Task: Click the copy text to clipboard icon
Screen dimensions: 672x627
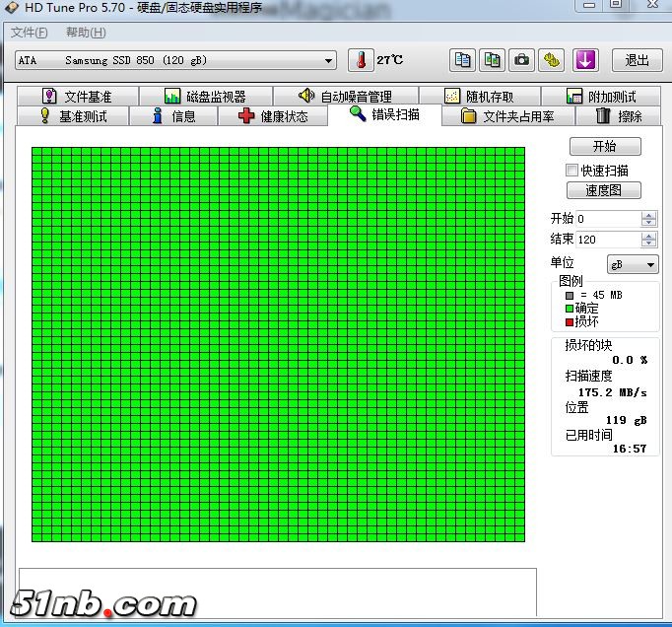Action: [462, 60]
